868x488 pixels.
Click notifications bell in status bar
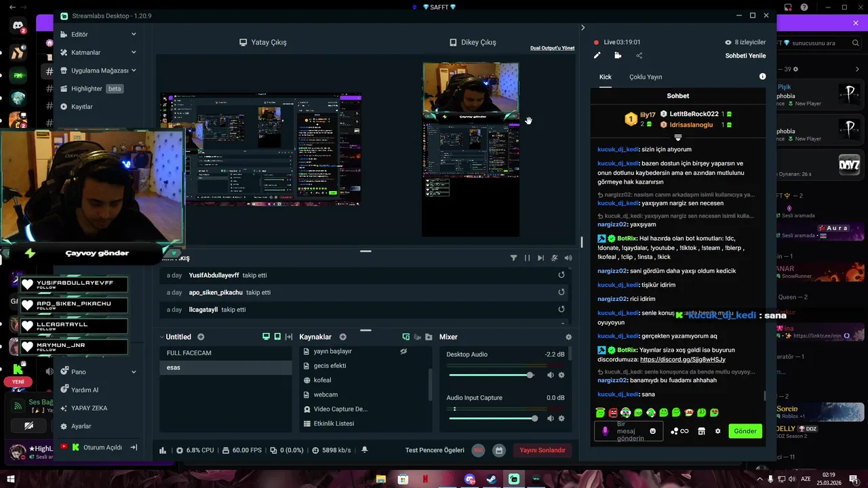[365, 450]
